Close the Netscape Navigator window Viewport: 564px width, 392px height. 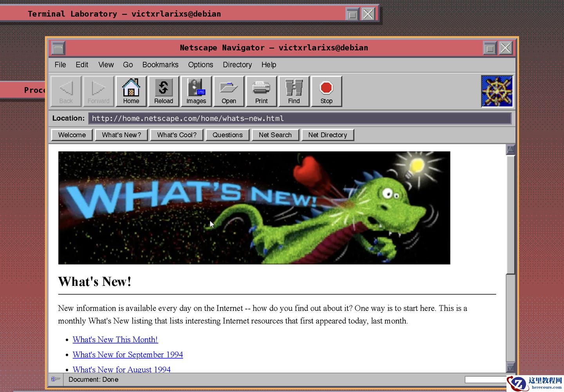tap(505, 48)
